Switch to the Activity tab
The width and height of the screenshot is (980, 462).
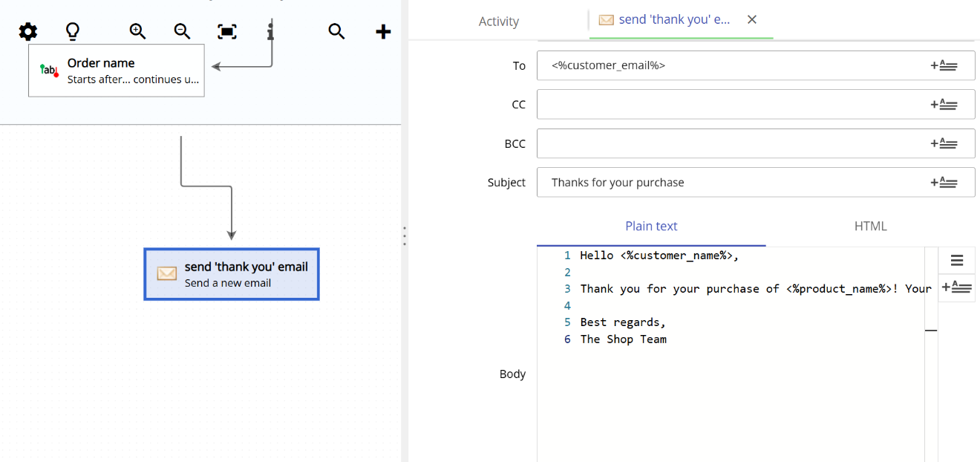498,21
